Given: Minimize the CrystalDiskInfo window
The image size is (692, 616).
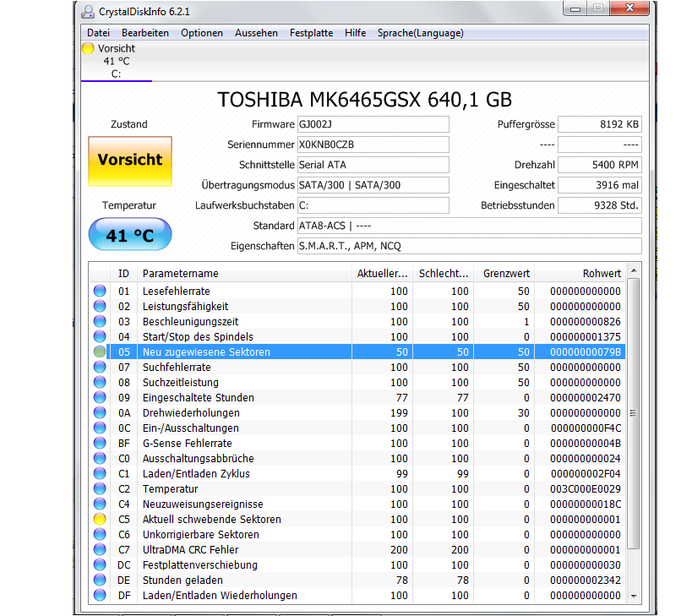Looking at the screenshot, I should 575,8.
